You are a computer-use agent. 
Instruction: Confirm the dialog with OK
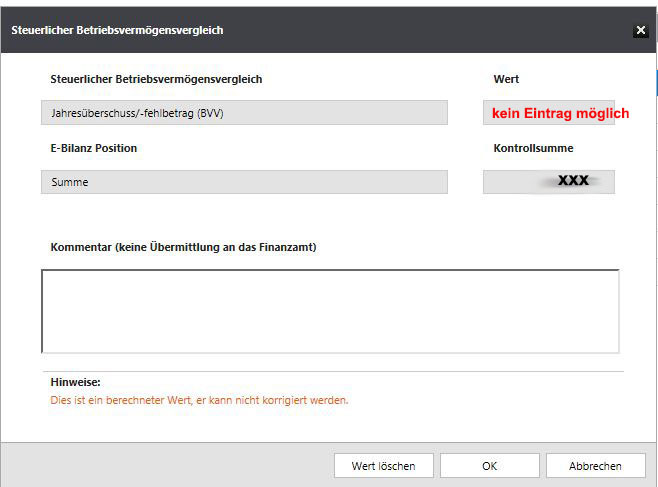489,466
